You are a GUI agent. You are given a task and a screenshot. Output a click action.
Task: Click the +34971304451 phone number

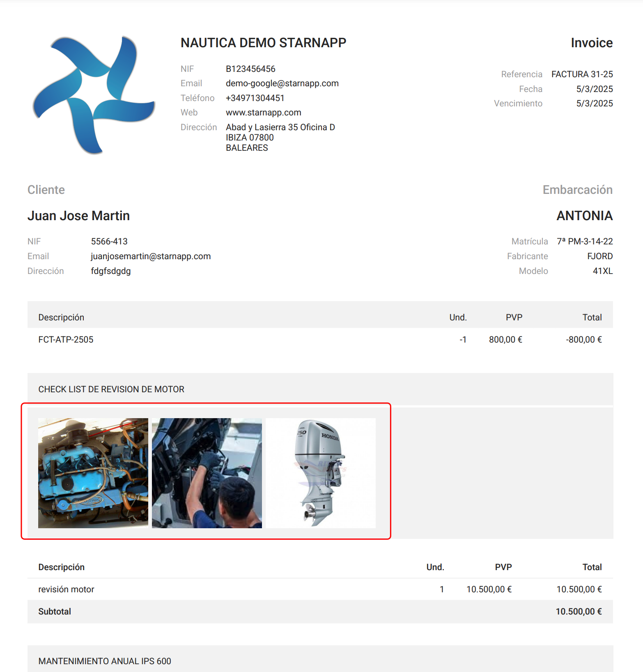[x=255, y=98]
